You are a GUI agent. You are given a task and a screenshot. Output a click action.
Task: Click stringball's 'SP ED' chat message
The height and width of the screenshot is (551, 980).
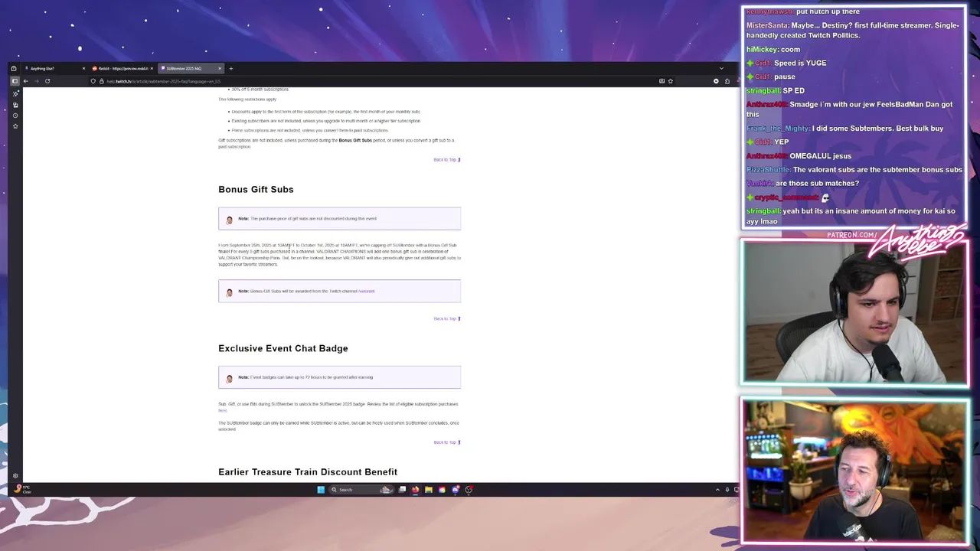775,90
